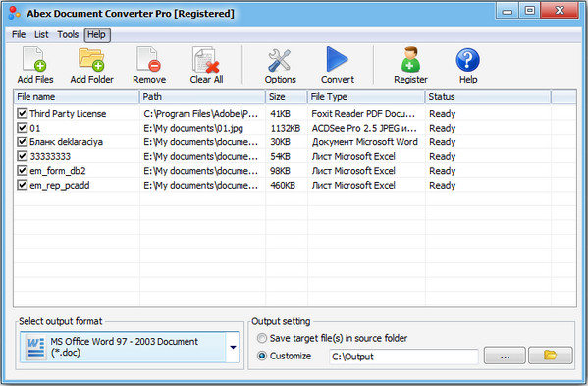Click the Документ Microsoft Word type cell
588x386 pixels.
[364, 142]
